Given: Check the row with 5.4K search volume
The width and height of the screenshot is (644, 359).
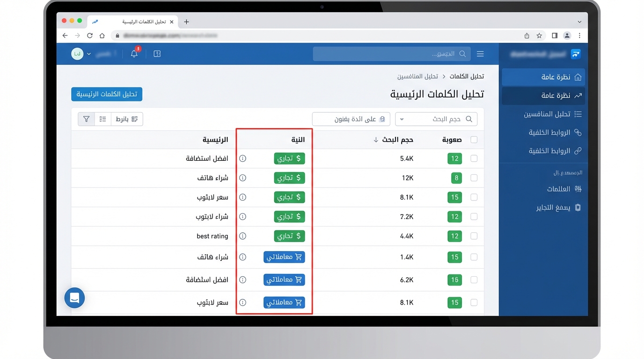Looking at the screenshot, I should point(474,158).
